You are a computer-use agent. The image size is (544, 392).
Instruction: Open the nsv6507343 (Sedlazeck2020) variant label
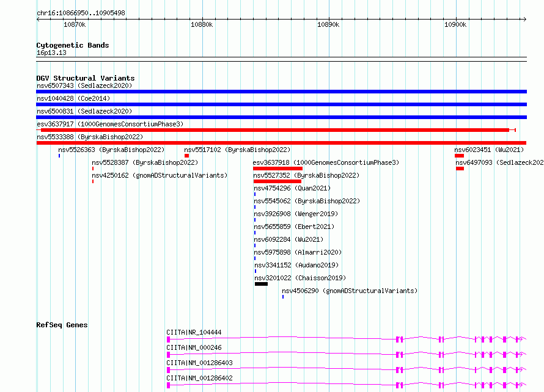click(84, 85)
